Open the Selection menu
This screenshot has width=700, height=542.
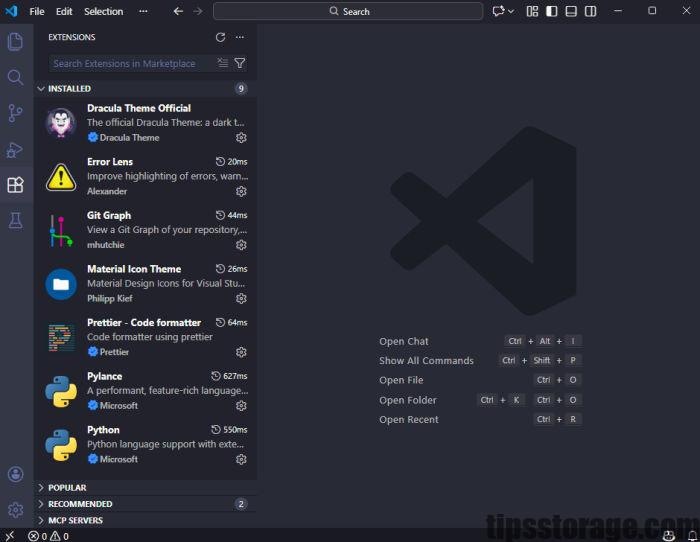point(104,11)
